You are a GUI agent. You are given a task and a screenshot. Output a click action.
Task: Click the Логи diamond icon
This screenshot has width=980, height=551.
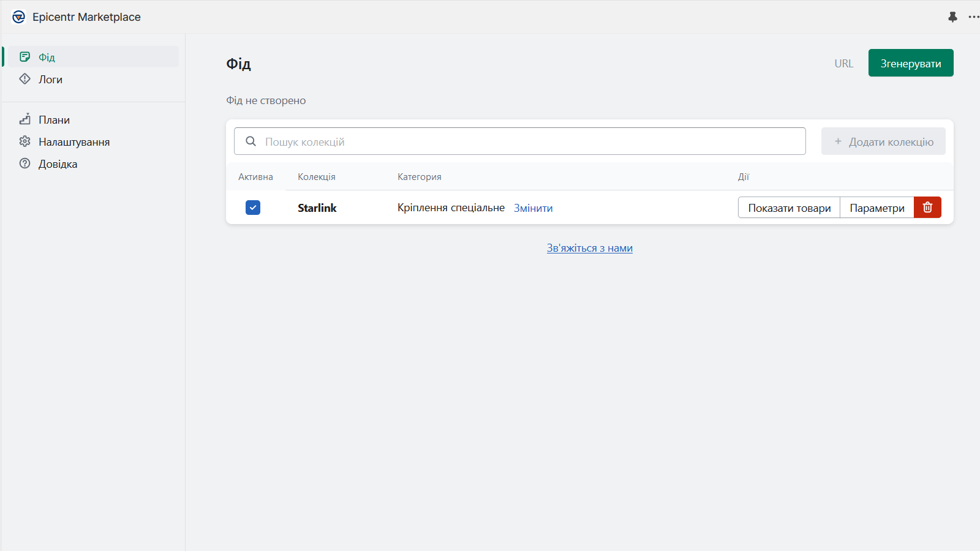[x=25, y=79]
